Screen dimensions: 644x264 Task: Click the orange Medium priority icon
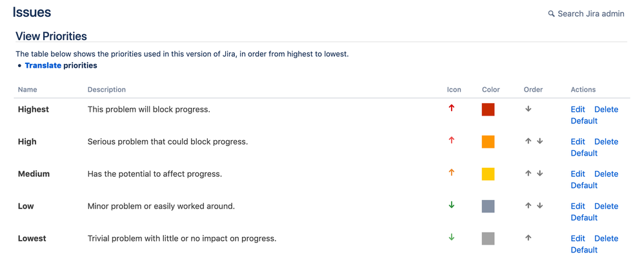point(451,173)
